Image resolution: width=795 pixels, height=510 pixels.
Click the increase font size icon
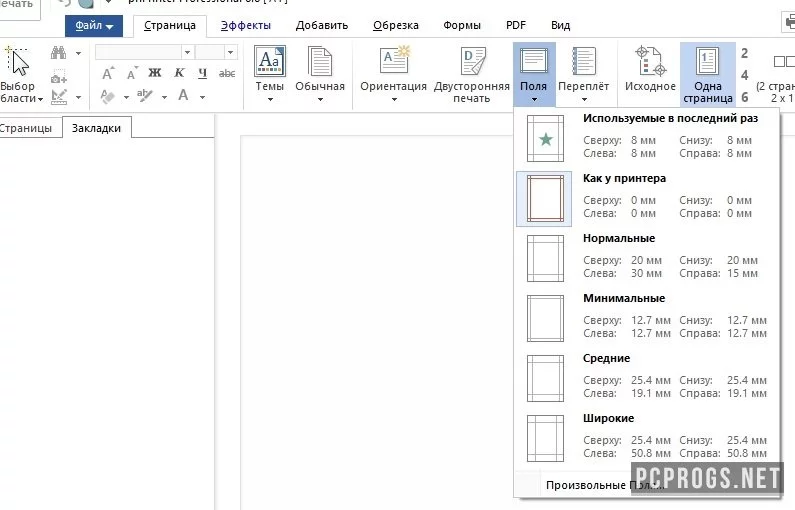tap(108, 74)
